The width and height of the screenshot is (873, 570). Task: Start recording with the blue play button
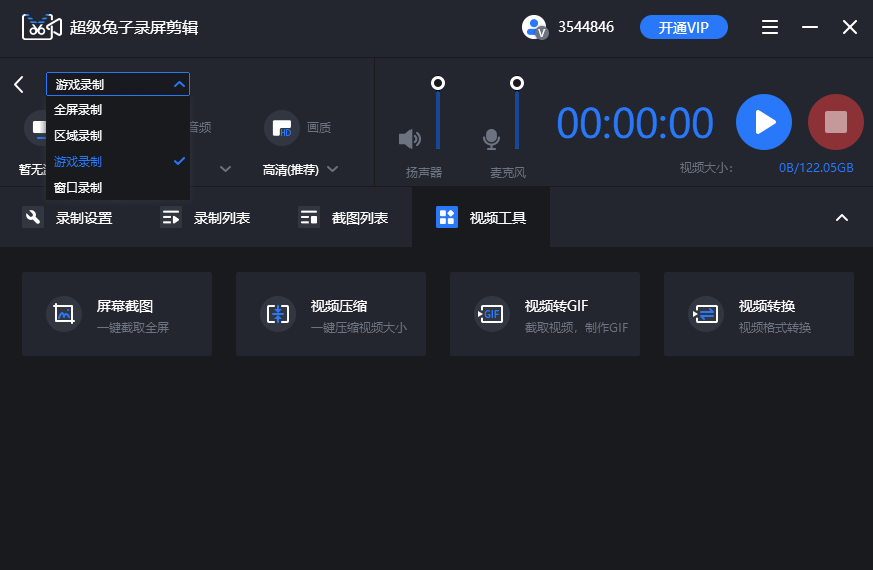(764, 122)
